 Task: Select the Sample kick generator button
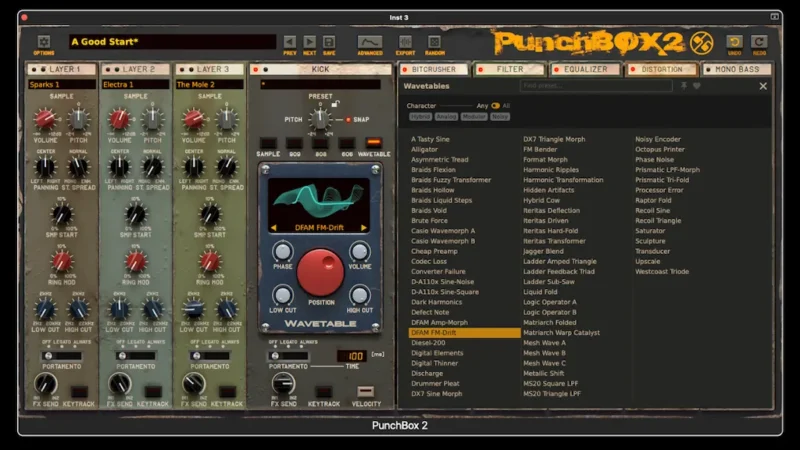click(x=268, y=143)
